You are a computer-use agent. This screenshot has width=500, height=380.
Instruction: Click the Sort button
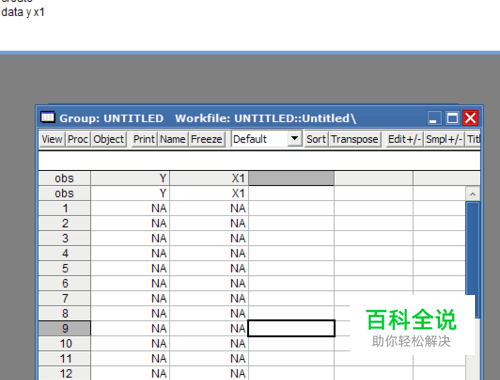coord(316,139)
